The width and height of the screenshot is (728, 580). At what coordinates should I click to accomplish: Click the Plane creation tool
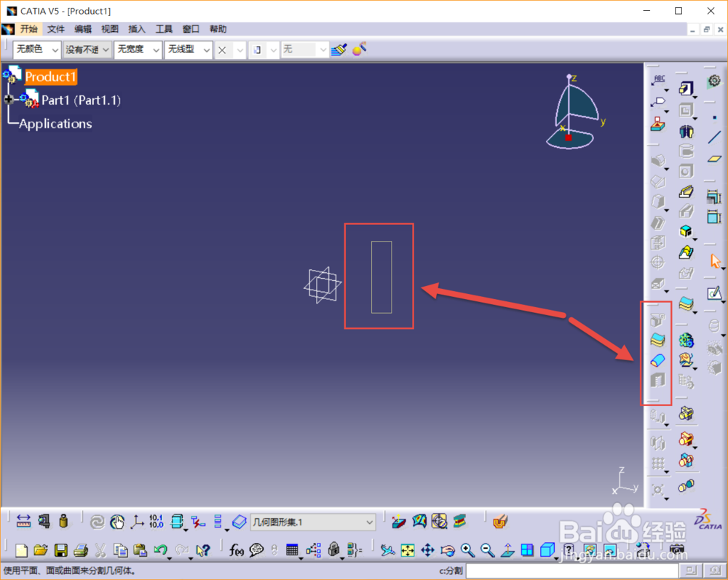coord(715,159)
